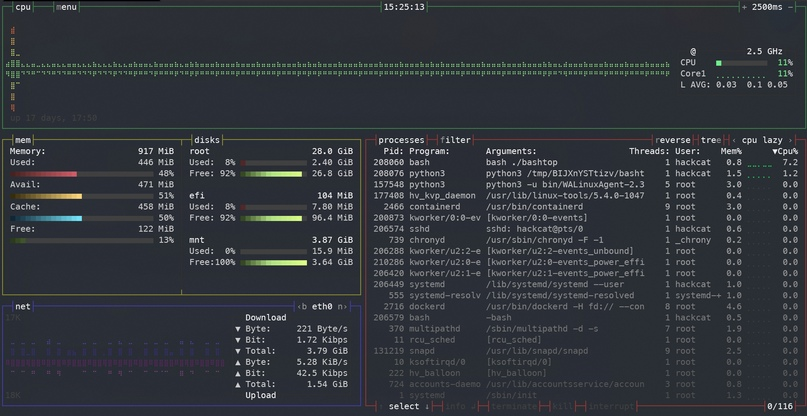Switch to previous sort column with left arrow
The width and height of the screenshot is (807, 416).
(735, 140)
